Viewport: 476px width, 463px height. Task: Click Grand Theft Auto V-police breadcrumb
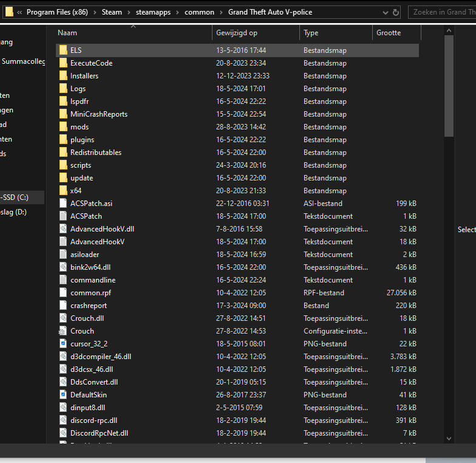coord(270,12)
